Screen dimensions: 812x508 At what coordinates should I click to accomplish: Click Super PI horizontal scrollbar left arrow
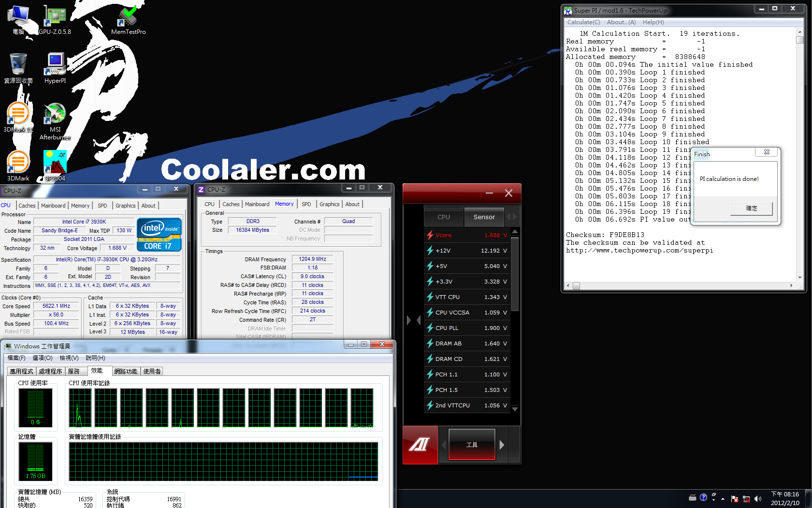point(568,285)
